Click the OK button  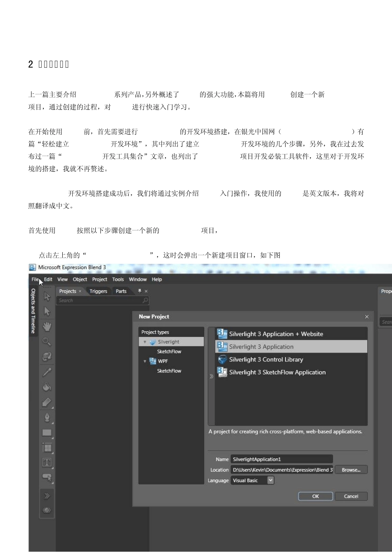[316, 496]
